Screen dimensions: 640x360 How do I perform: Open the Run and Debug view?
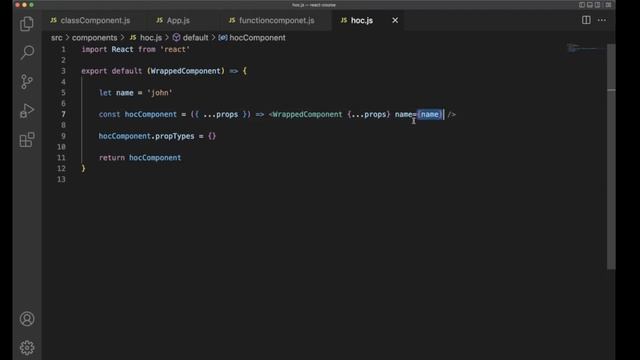[x=27, y=111]
